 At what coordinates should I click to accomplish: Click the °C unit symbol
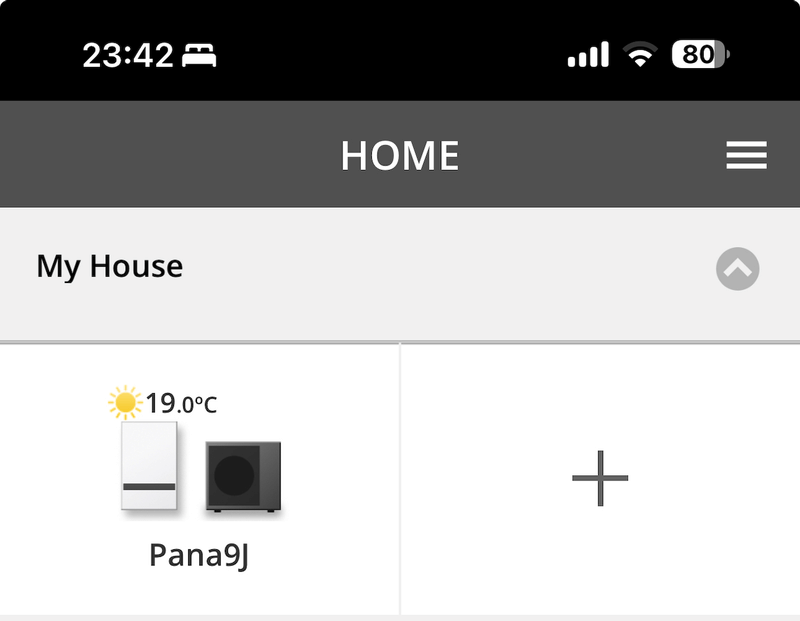[x=205, y=405]
